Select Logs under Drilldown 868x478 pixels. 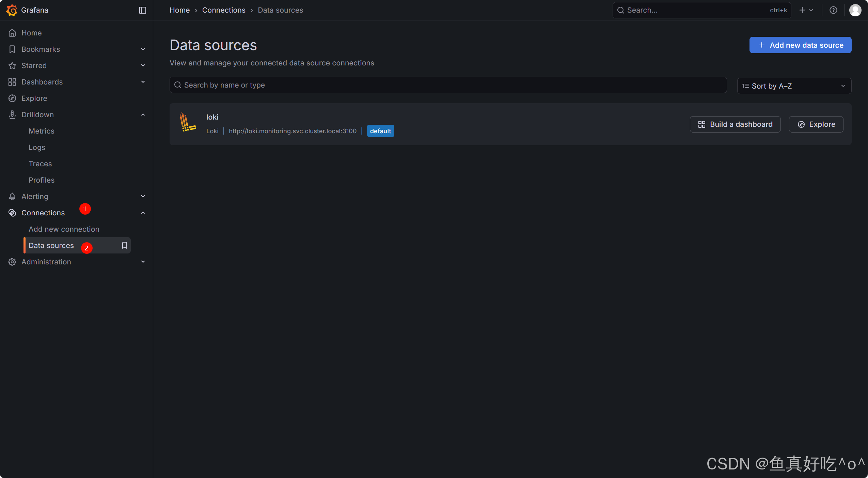pyautogui.click(x=37, y=148)
